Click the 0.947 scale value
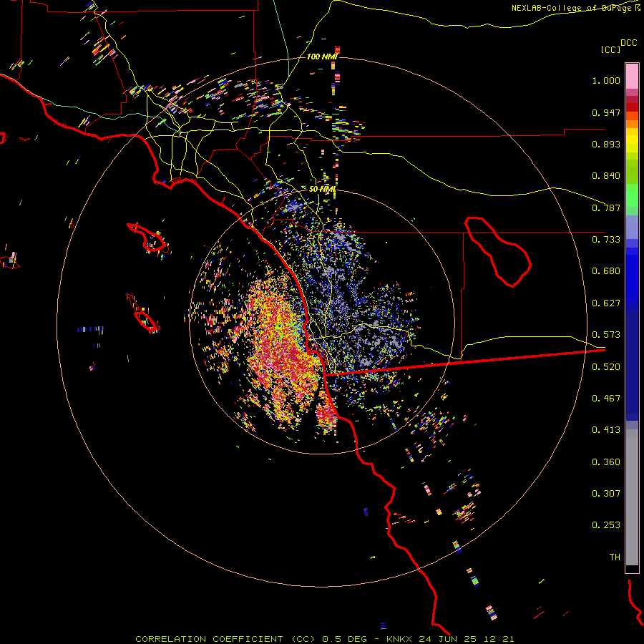644x644 pixels. 606,112
